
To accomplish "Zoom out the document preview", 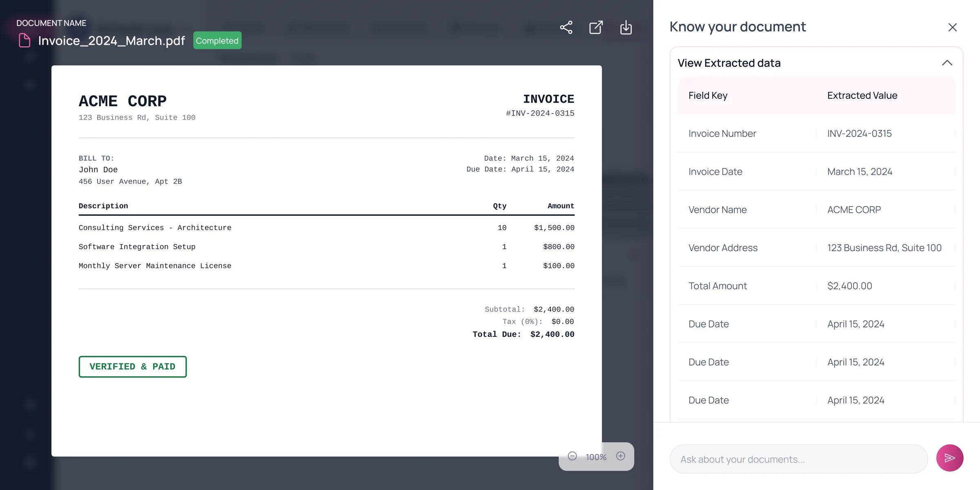I will (x=572, y=456).
